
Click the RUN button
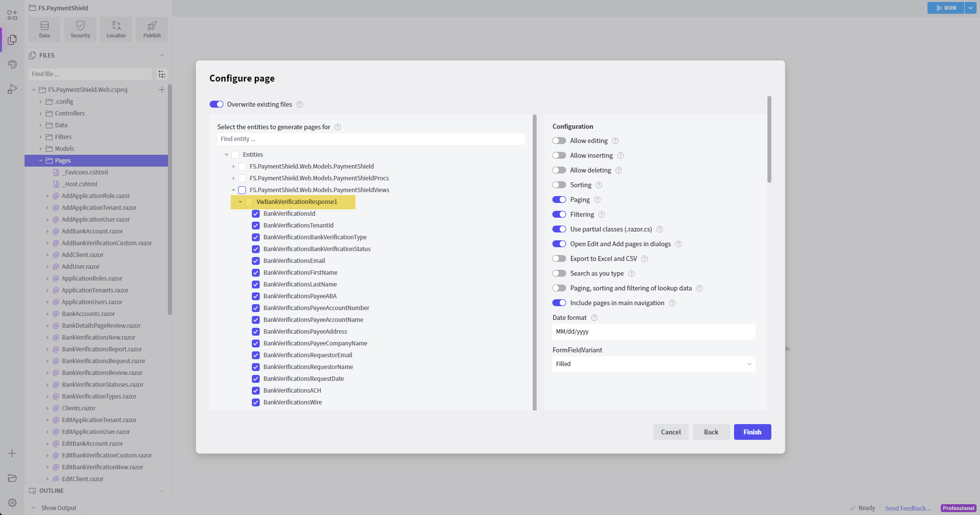946,8
